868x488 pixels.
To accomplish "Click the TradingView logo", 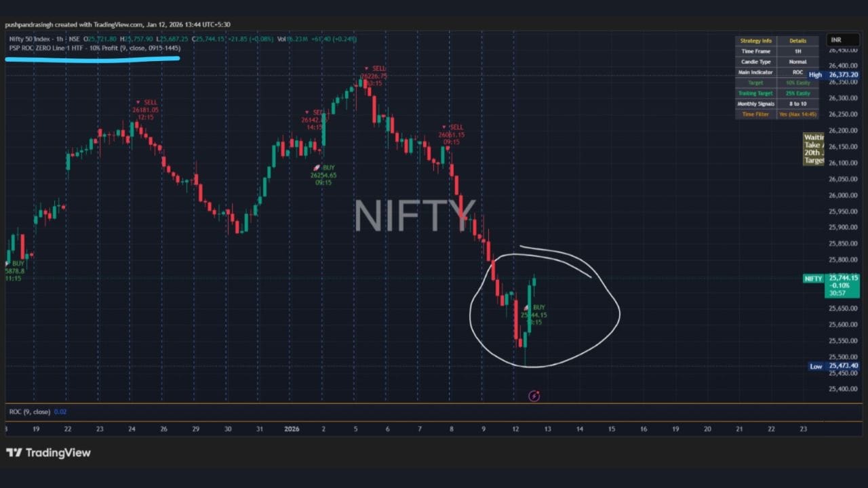I will tap(48, 453).
